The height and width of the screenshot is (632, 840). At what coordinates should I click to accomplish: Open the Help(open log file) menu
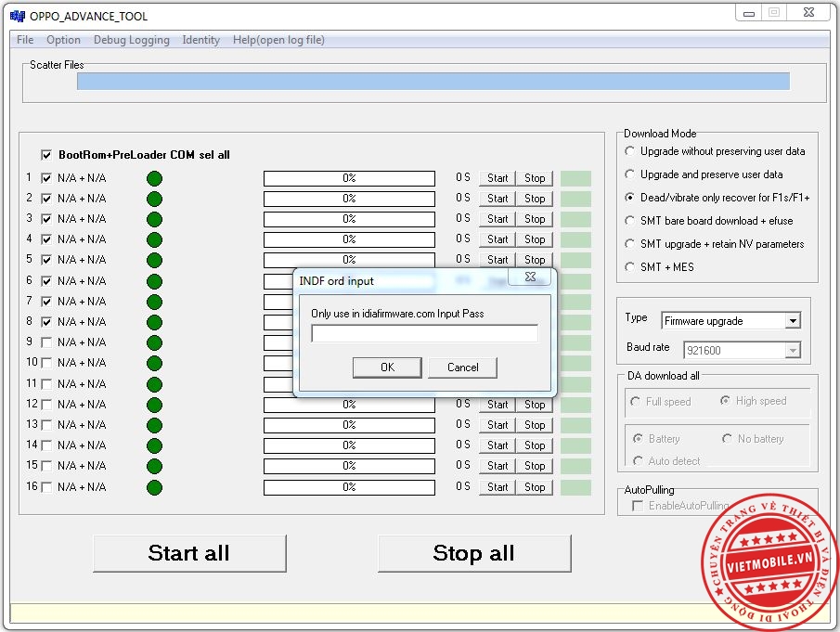click(x=278, y=40)
